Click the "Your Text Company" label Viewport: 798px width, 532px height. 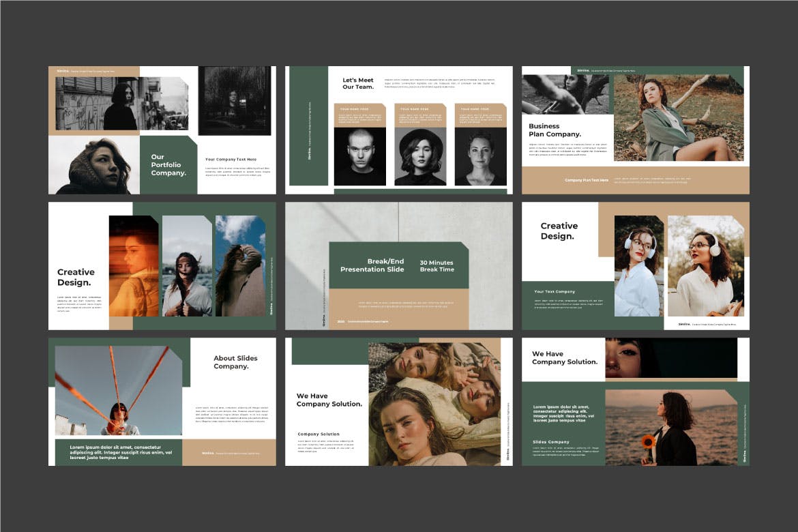pos(555,292)
